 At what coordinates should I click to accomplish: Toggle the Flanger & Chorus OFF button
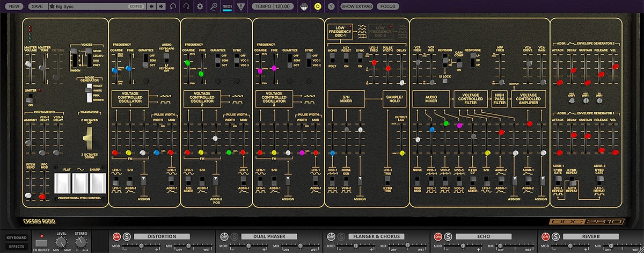click(x=331, y=236)
